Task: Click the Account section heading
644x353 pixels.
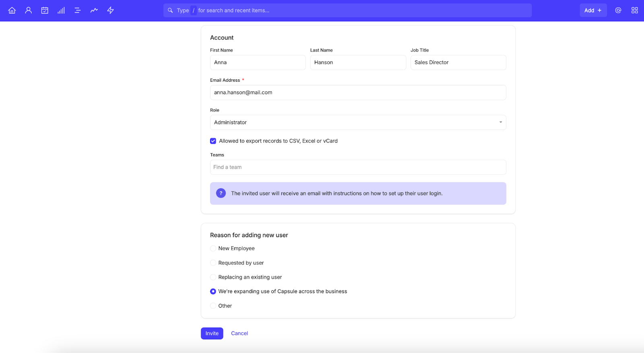Action: point(222,37)
